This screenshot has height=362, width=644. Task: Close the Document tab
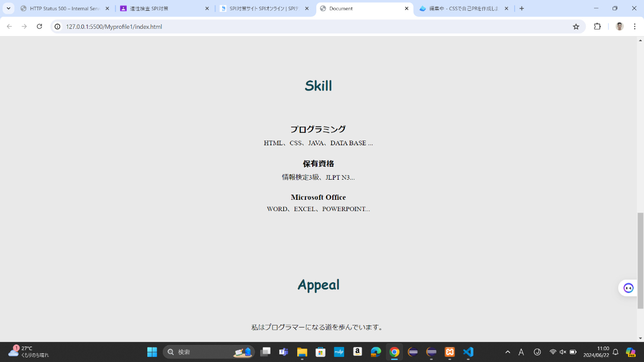pos(406,8)
